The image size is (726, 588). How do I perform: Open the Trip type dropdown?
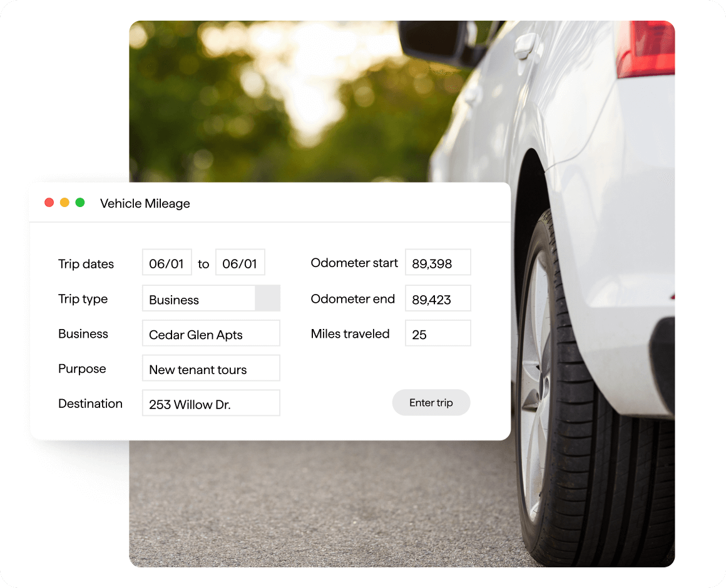point(211,298)
